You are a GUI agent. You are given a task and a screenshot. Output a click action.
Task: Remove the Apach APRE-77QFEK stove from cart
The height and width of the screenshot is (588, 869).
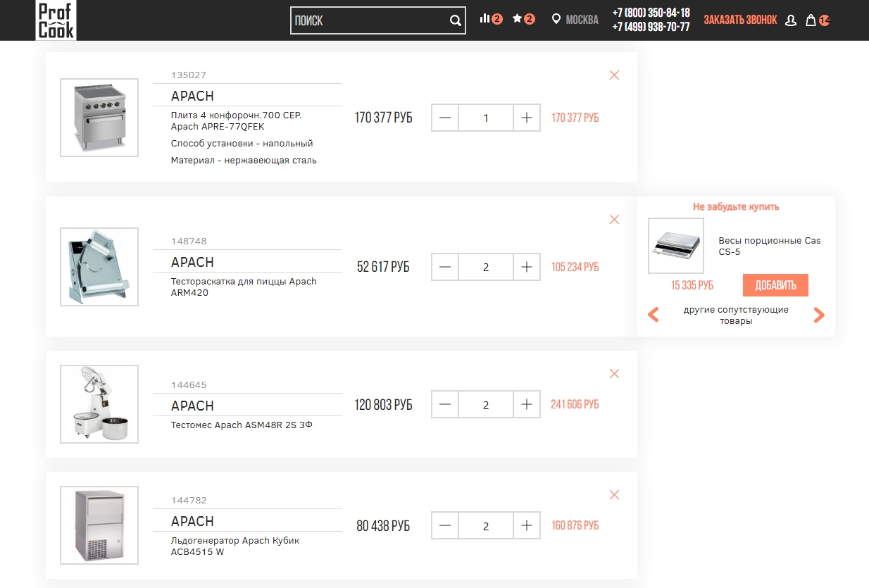614,75
